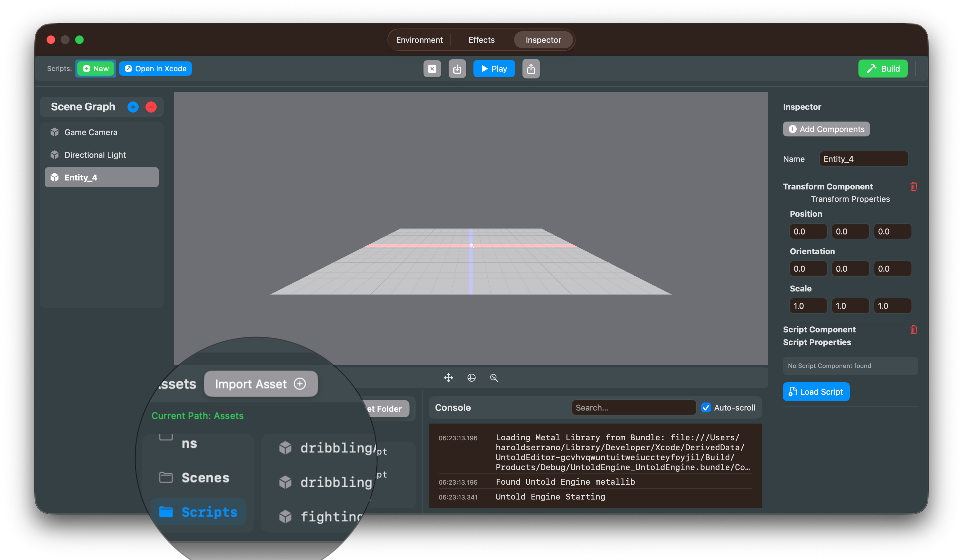Screen dimensions: 963x560
Task: Switch to the Effects tab
Action: coord(481,39)
